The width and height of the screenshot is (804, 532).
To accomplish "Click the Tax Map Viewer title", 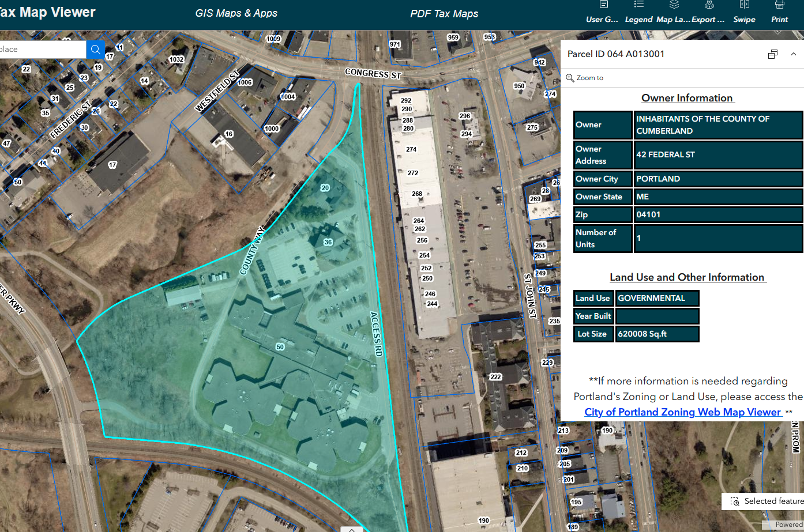I will coord(48,12).
